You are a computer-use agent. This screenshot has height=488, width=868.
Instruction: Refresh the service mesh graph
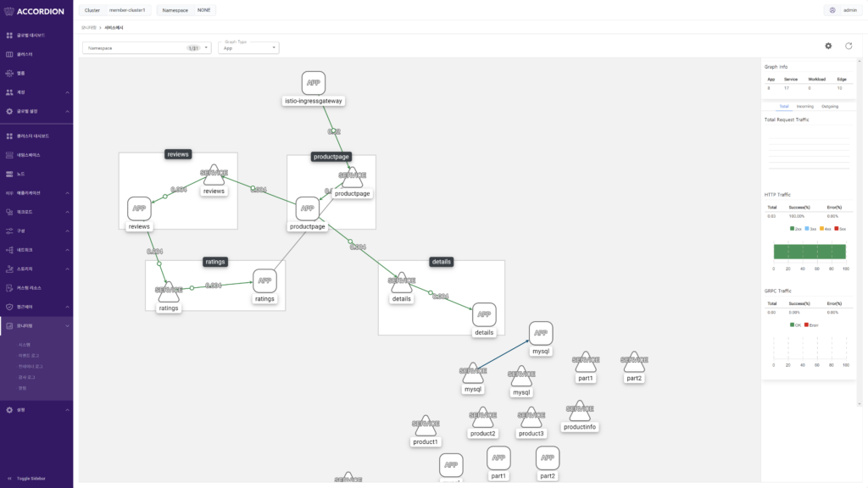click(849, 46)
